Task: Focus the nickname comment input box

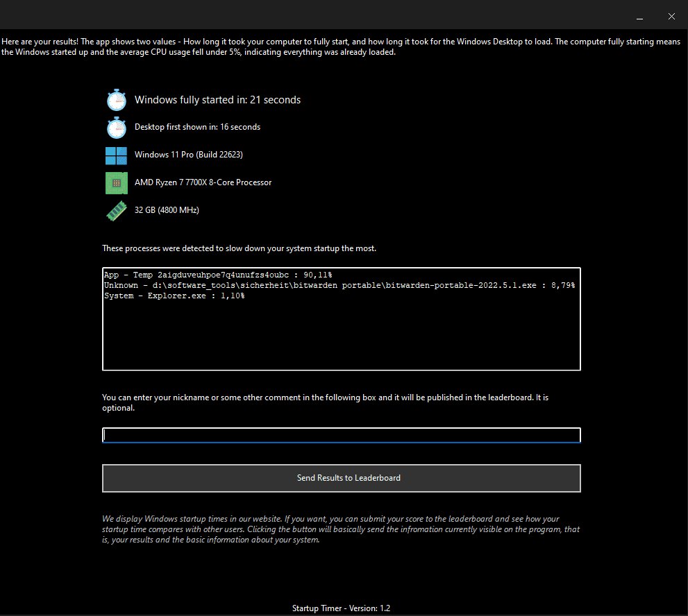Action: pos(342,435)
